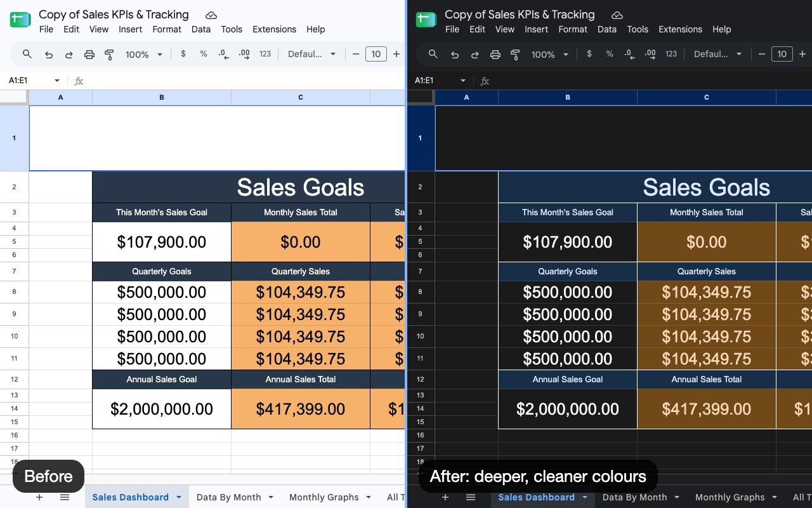Screen dimensions: 812x508
Task: Apply percent format in the light window toolbar
Action: click(204, 54)
